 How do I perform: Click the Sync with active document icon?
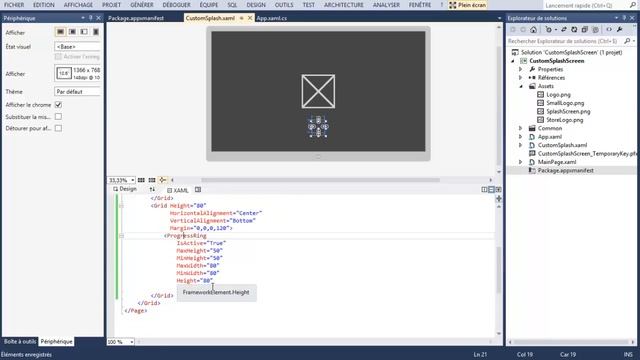564,30
